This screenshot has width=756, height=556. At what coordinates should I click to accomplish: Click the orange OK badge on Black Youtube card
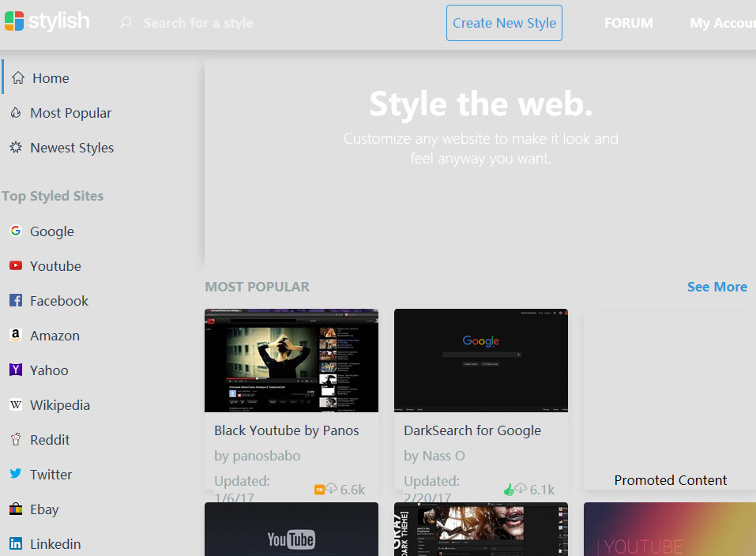319,490
